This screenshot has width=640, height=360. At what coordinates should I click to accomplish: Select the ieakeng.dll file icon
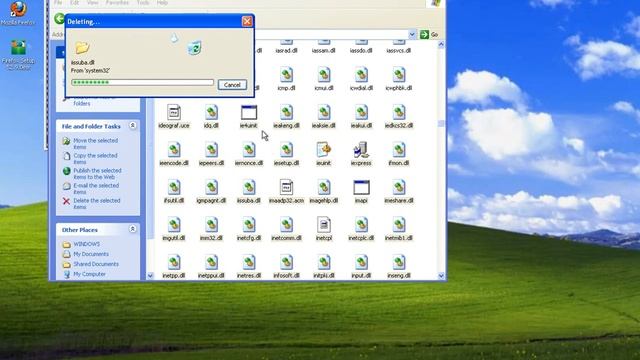point(286,112)
